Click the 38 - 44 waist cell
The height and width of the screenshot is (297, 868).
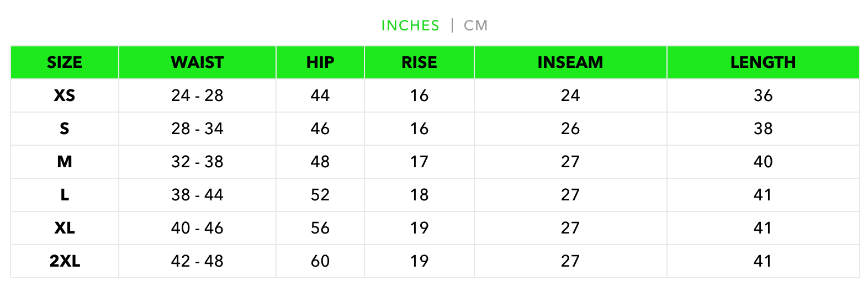[x=197, y=195]
